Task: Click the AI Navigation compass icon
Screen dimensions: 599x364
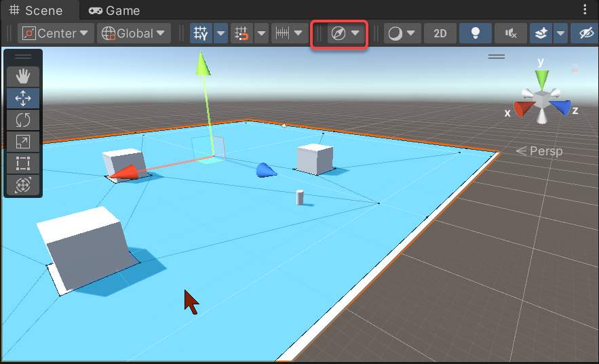Action: tap(337, 33)
